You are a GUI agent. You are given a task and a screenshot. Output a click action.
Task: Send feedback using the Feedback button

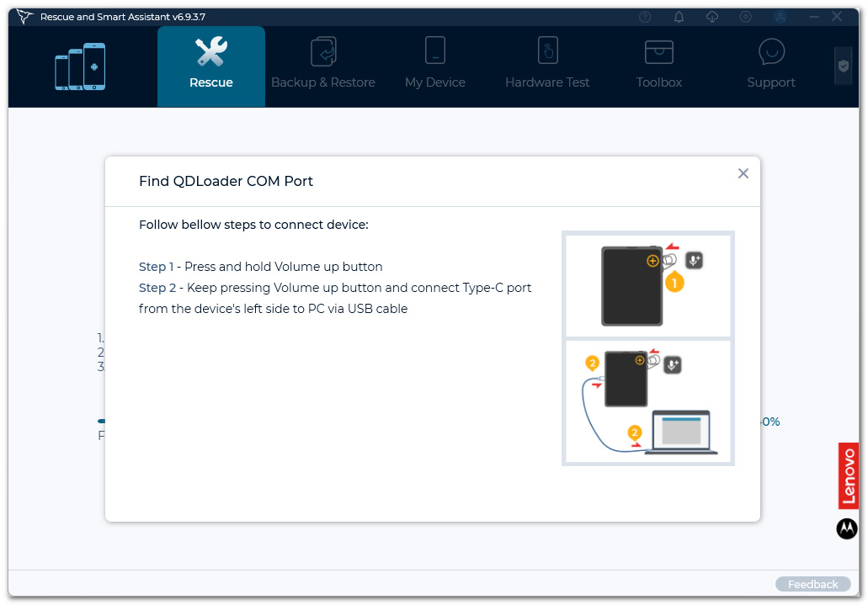tap(812, 584)
